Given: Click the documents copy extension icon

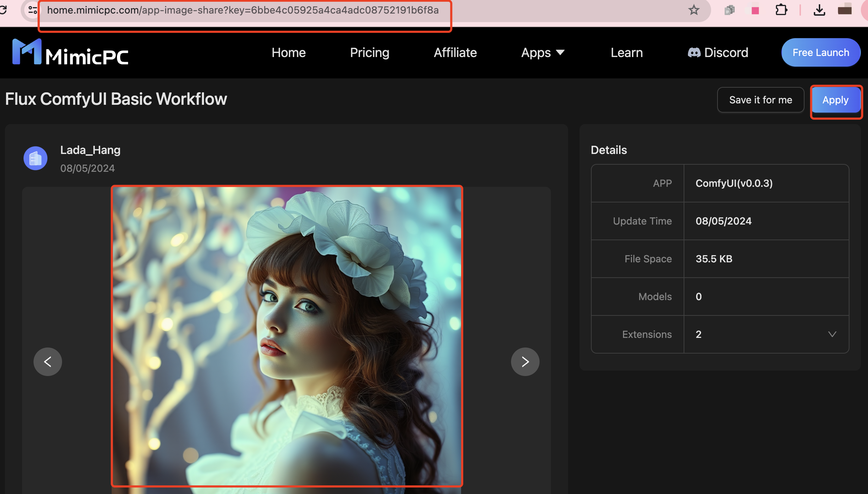Looking at the screenshot, I should point(729,10).
